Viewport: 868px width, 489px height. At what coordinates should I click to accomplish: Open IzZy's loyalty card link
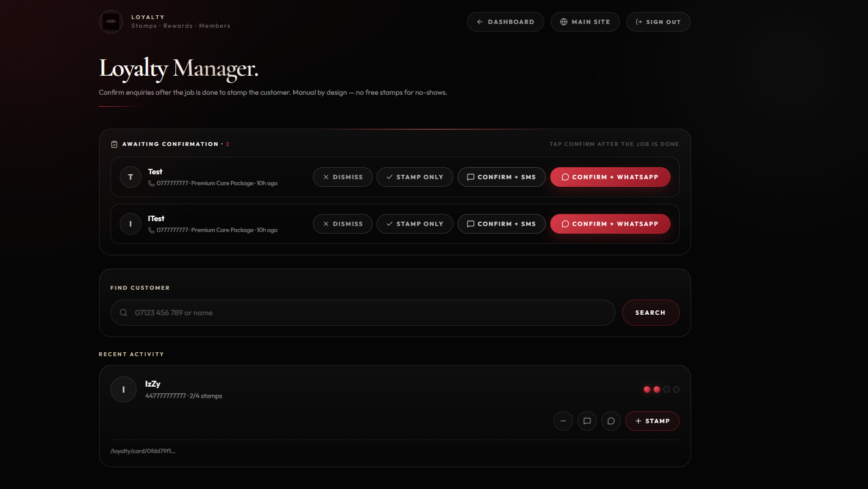(143, 451)
